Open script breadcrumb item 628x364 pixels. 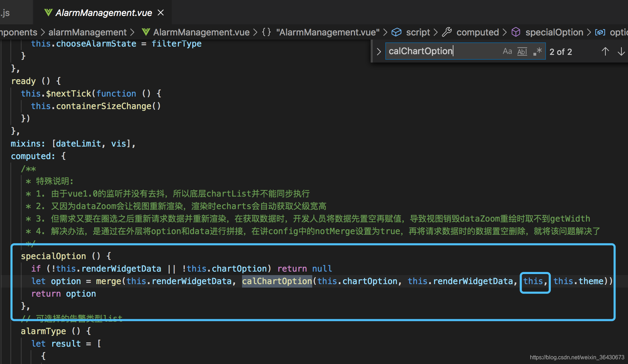point(418,32)
